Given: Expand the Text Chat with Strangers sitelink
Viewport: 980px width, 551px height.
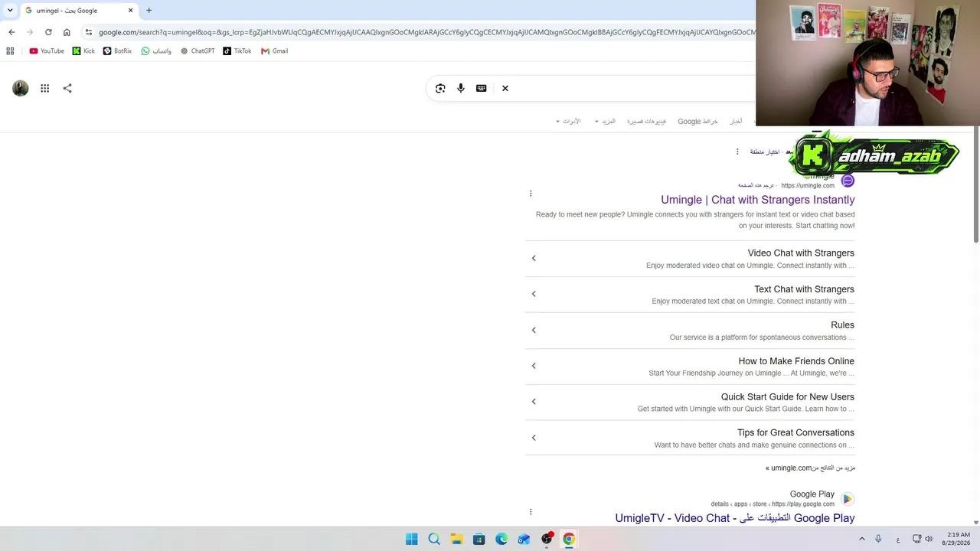Looking at the screenshot, I should pyautogui.click(x=534, y=295).
